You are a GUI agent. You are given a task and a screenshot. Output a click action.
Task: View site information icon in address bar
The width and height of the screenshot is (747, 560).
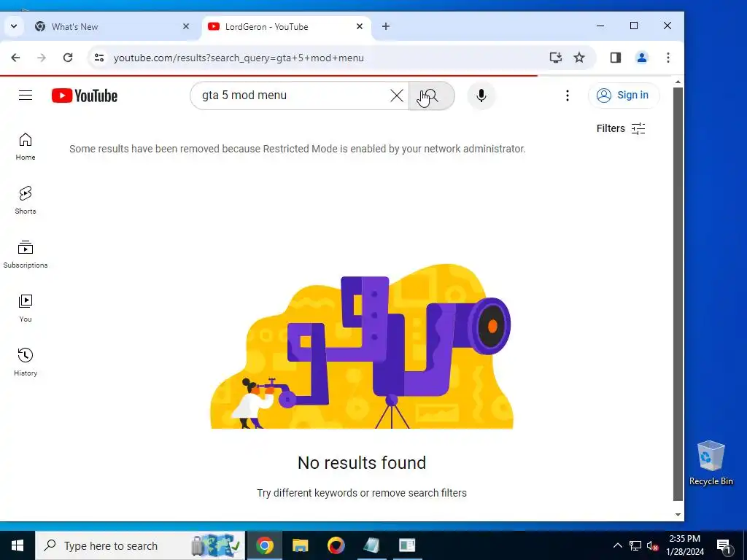99,58
